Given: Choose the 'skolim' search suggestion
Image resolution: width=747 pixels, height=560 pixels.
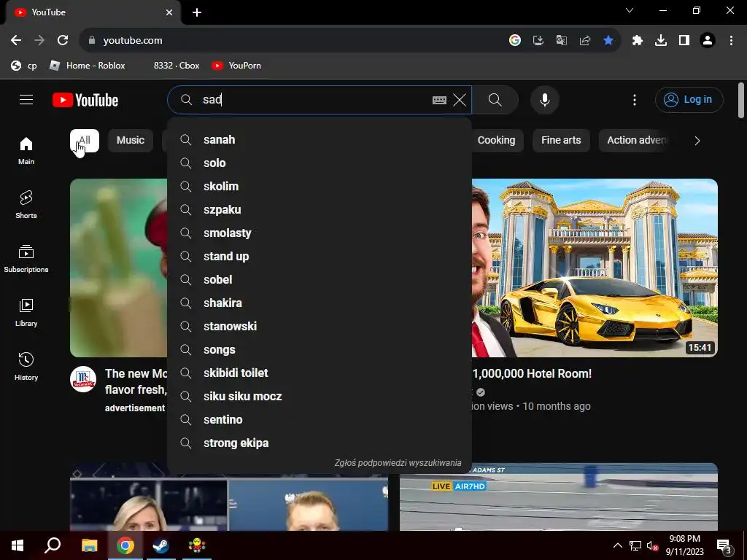Looking at the screenshot, I should coord(320,186).
